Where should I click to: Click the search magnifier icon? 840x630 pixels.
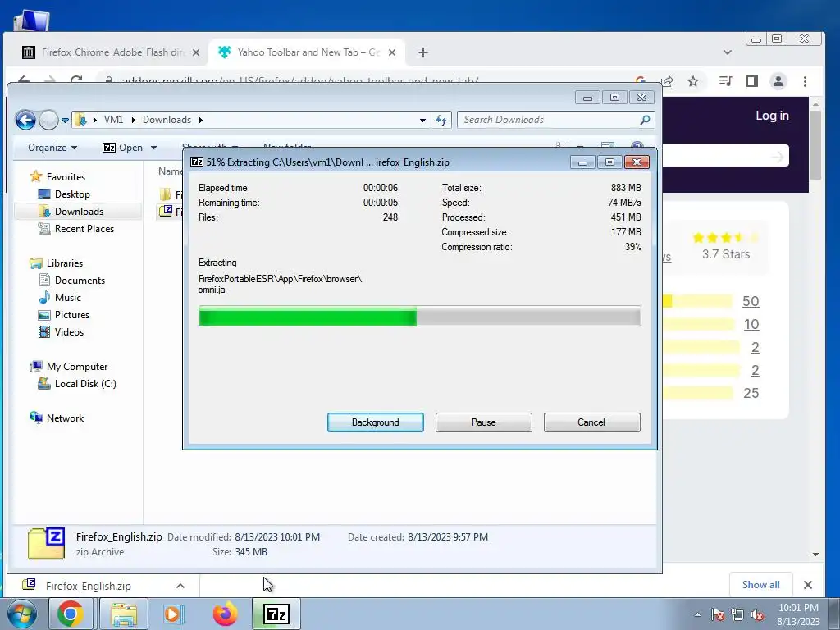coord(645,120)
